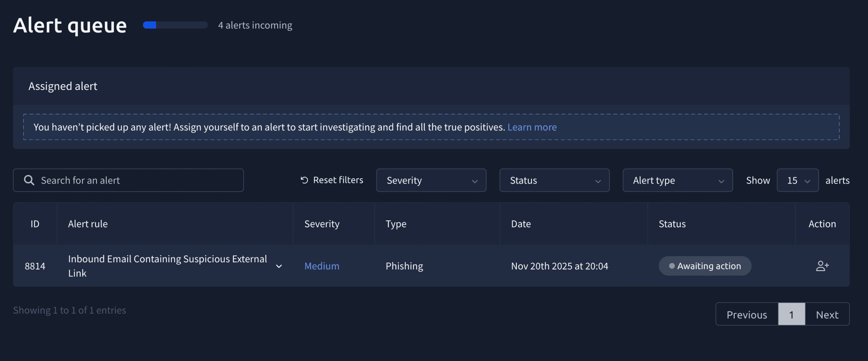Open the Status filter dropdown
The height and width of the screenshot is (361, 868).
point(554,180)
